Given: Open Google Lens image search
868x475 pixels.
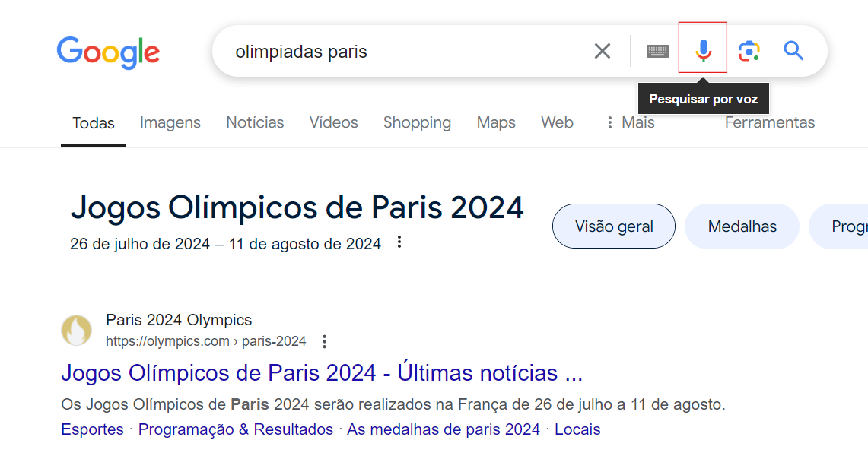Looking at the screenshot, I should click(x=749, y=51).
